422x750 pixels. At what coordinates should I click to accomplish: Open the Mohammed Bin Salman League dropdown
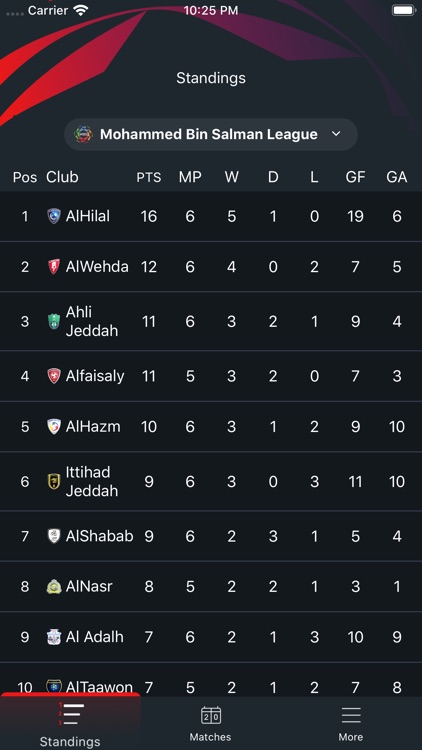(x=211, y=134)
